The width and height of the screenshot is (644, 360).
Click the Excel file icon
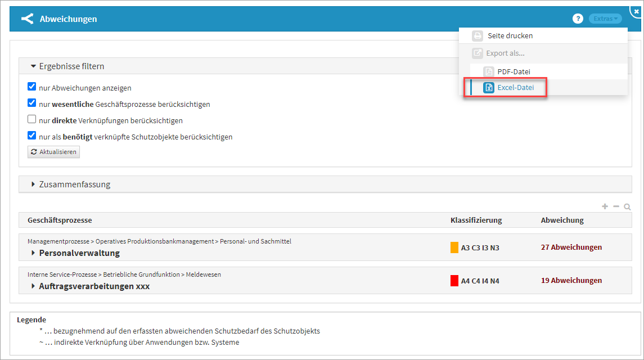[489, 88]
